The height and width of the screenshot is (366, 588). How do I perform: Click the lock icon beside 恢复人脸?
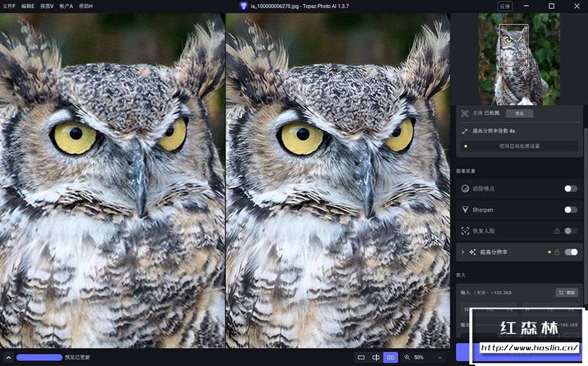(557, 231)
